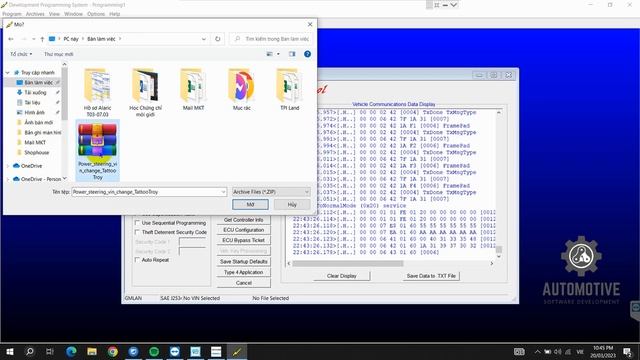
Task: Go up one folder level
Action: 42,39
